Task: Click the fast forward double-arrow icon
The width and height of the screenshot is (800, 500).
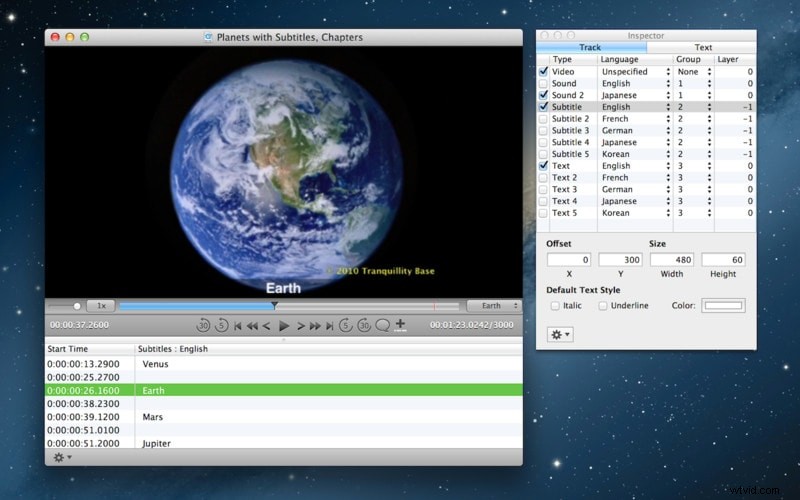Action: (x=315, y=326)
